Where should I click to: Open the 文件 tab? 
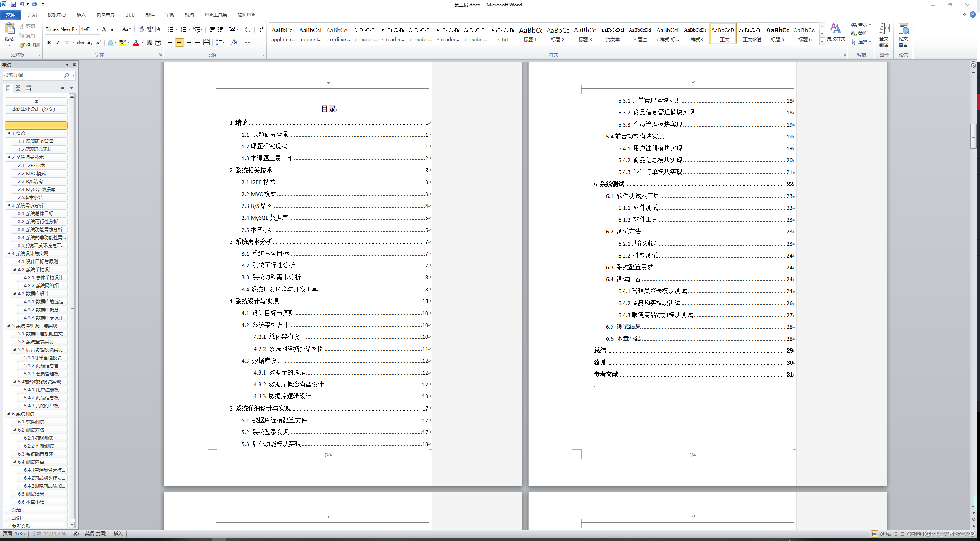click(x=11, y=14)
